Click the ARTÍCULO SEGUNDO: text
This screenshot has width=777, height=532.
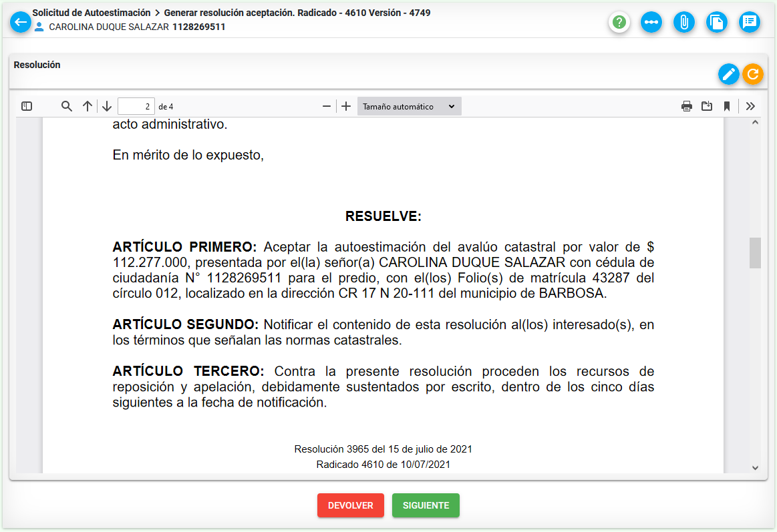pos(186,324)
